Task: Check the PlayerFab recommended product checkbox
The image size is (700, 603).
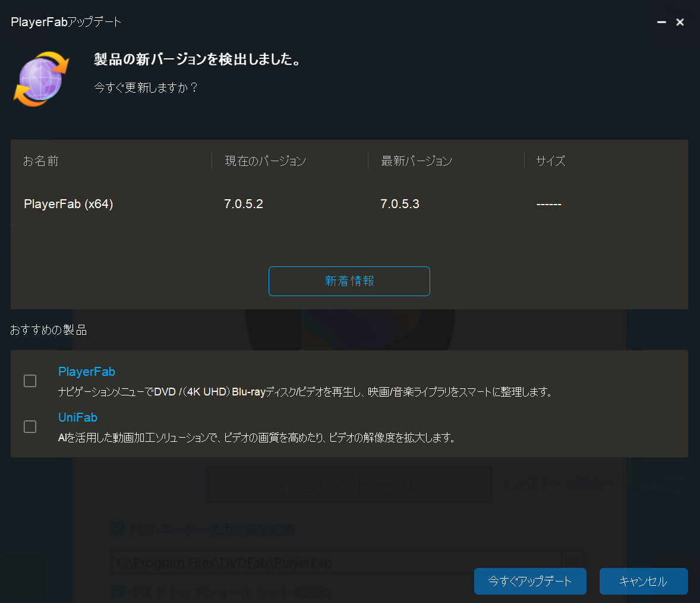Action: [30, 381]
